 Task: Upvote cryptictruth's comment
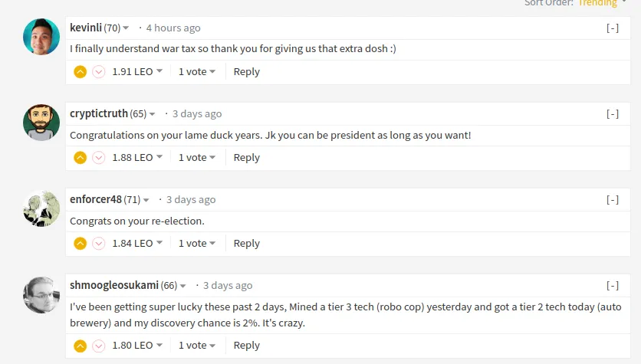point(80,158)
